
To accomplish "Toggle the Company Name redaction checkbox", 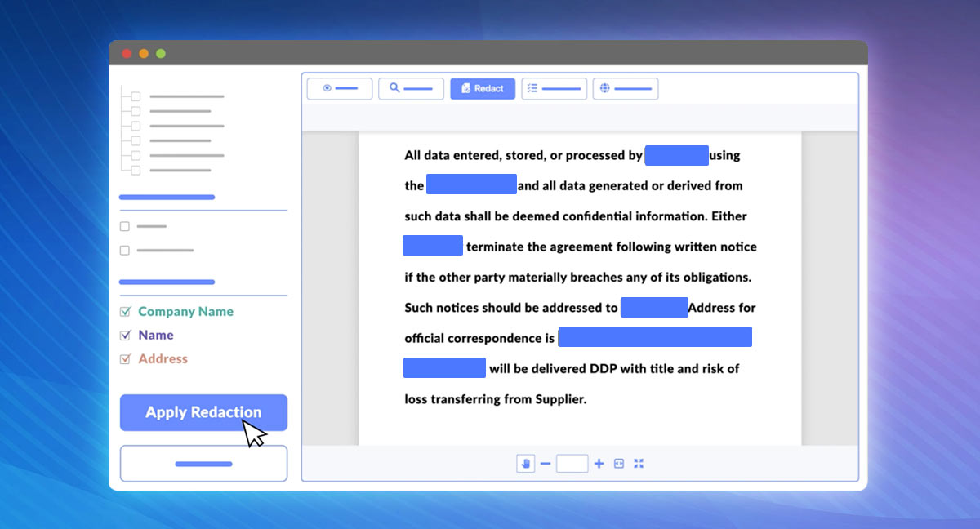I will [126, 311].
